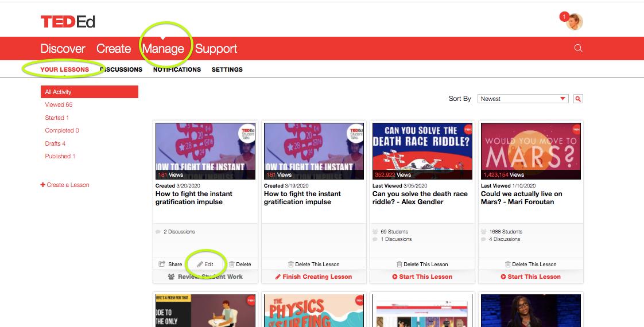Filter lessons by Drafts 4
Viewport: 644px width, 327px height.
click(x=55, y=143)
